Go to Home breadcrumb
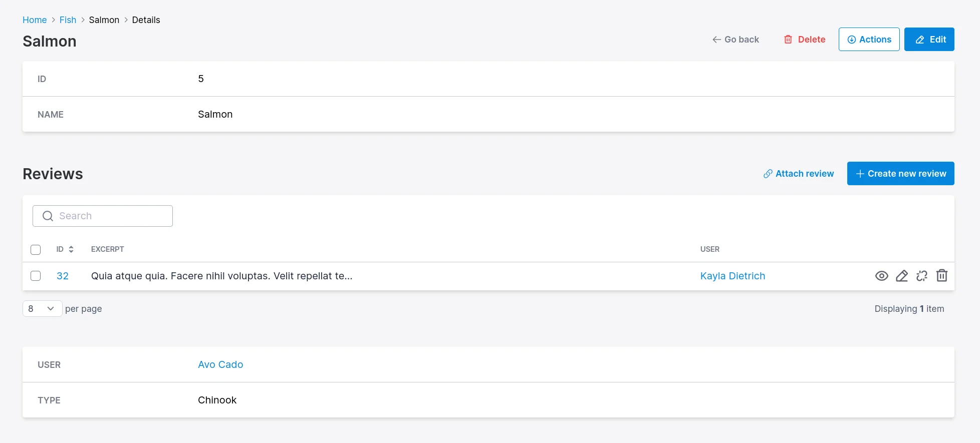 tap(35, 20)
